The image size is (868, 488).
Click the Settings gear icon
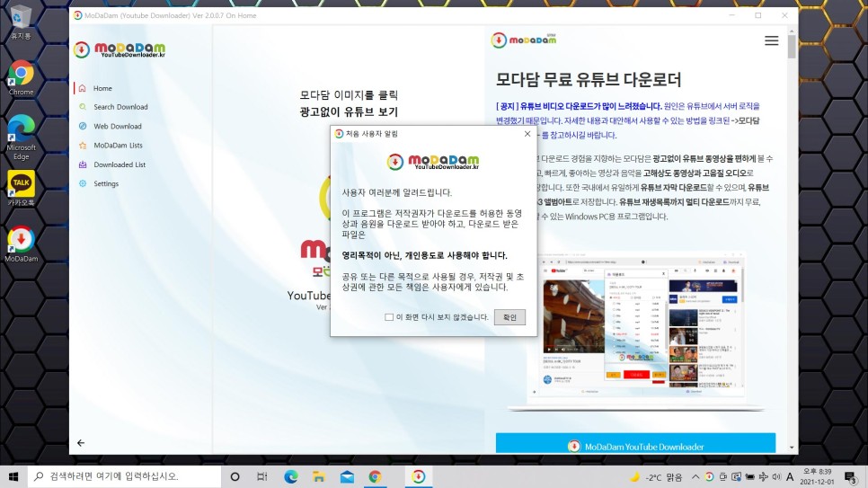pyautogui.click(x=83, y=183)
